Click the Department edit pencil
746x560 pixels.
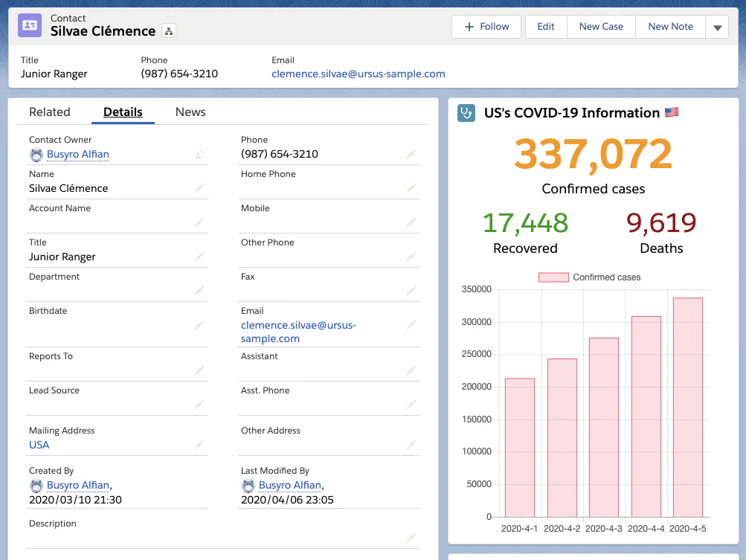[x=199, y=290]
